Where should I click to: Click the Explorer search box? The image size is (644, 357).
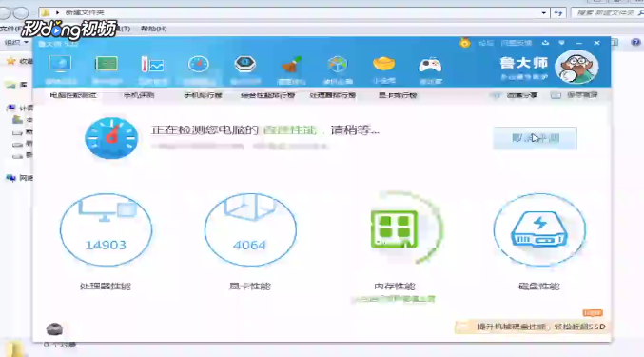[x=608, y=12]
